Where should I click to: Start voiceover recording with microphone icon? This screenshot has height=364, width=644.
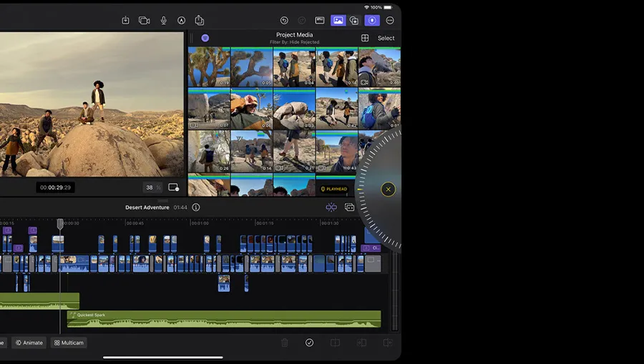click(163, 21)
